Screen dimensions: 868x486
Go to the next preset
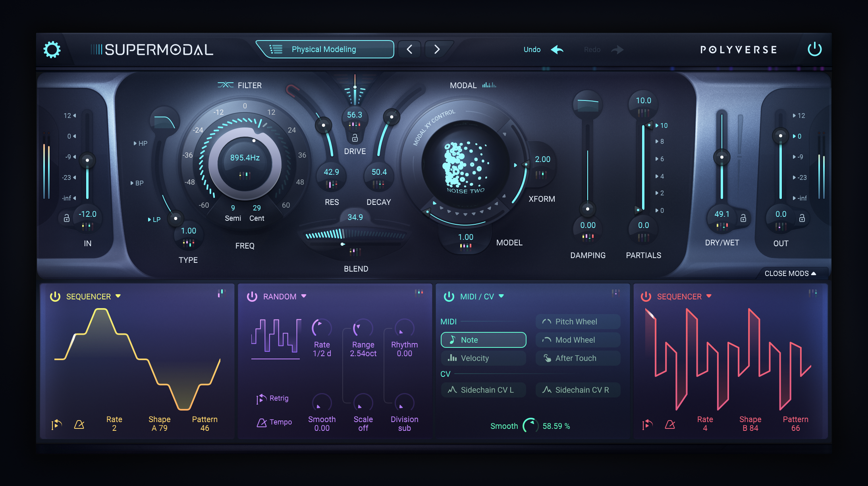coord(436,49)
